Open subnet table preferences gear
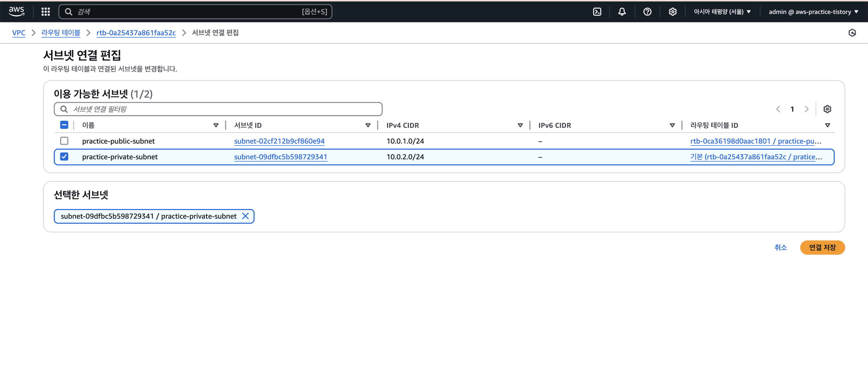This screenshot has width=868, height=383. 827,109
